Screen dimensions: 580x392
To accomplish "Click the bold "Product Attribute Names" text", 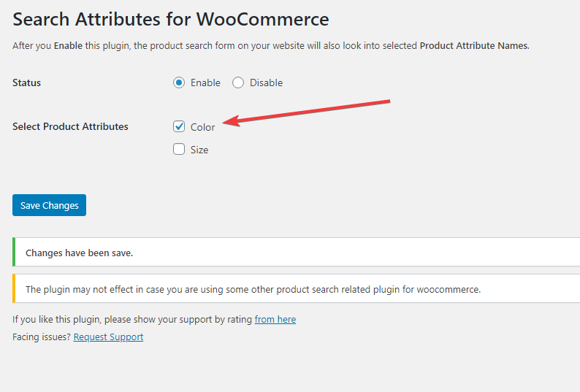I will coord(473,45).
